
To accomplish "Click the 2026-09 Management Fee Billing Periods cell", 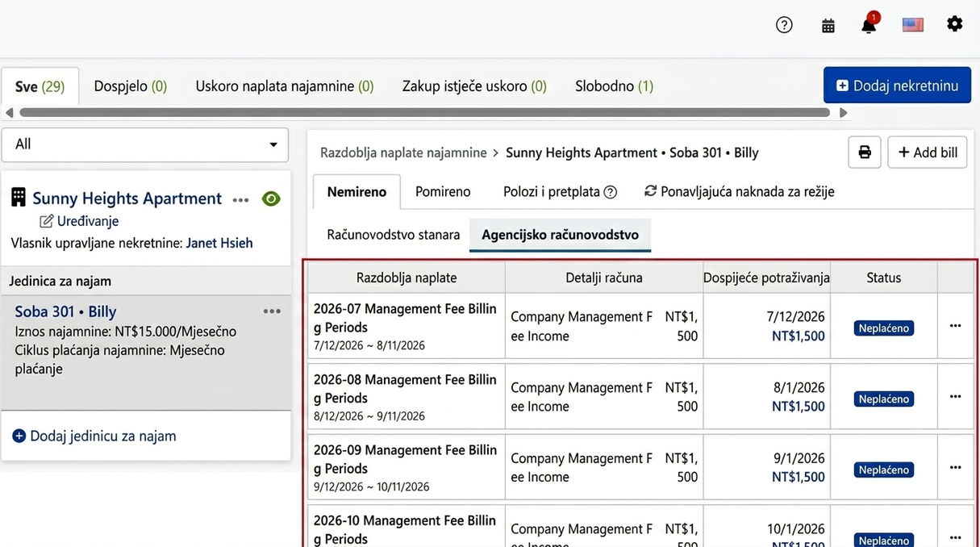I will 407,467.
